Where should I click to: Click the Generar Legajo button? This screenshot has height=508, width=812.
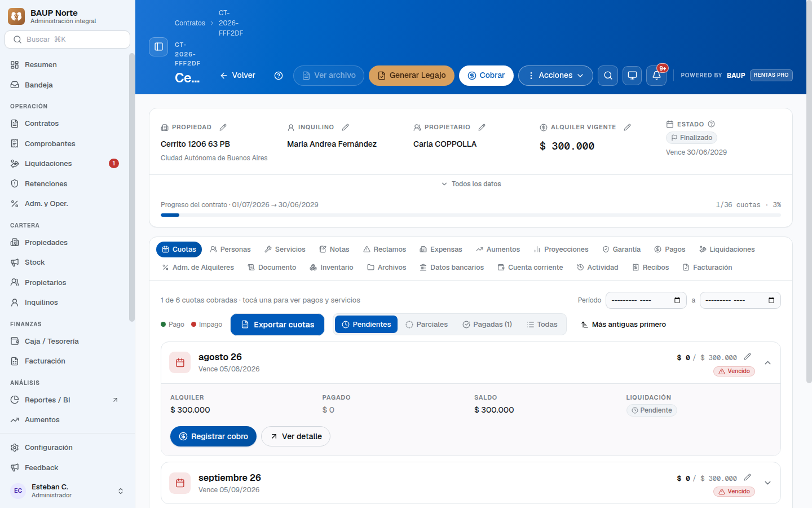tap(412, 76)
